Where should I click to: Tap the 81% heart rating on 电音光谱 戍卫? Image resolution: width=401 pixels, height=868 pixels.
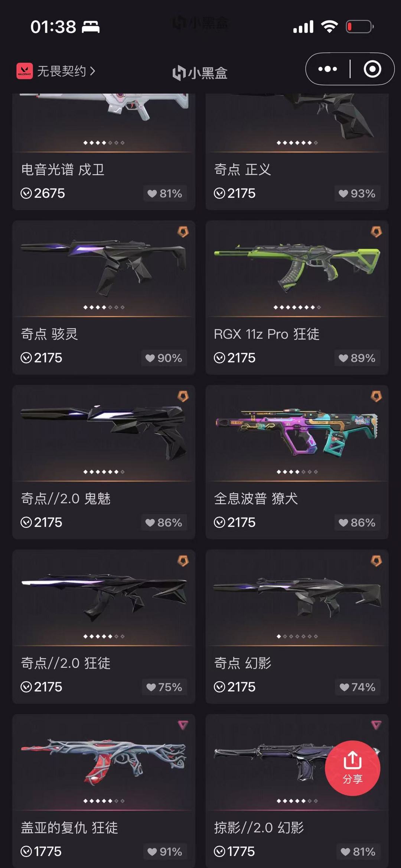point(165,194)
